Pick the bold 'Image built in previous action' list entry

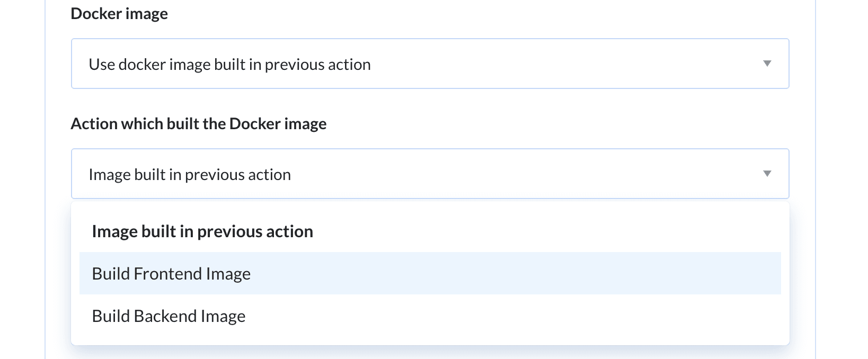(202, 231)
